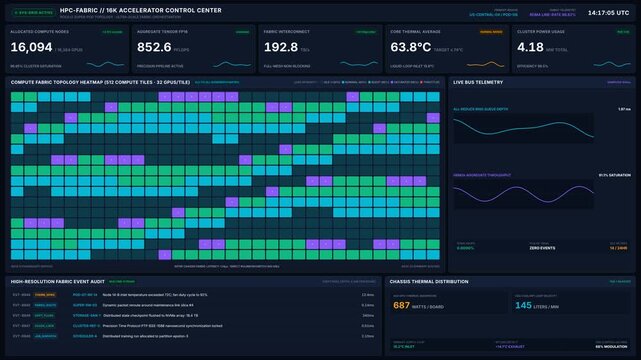This screenshot has width=641, height=360.
Task: Open the Distributed training run allocated event row
Action: pos(193,336)
